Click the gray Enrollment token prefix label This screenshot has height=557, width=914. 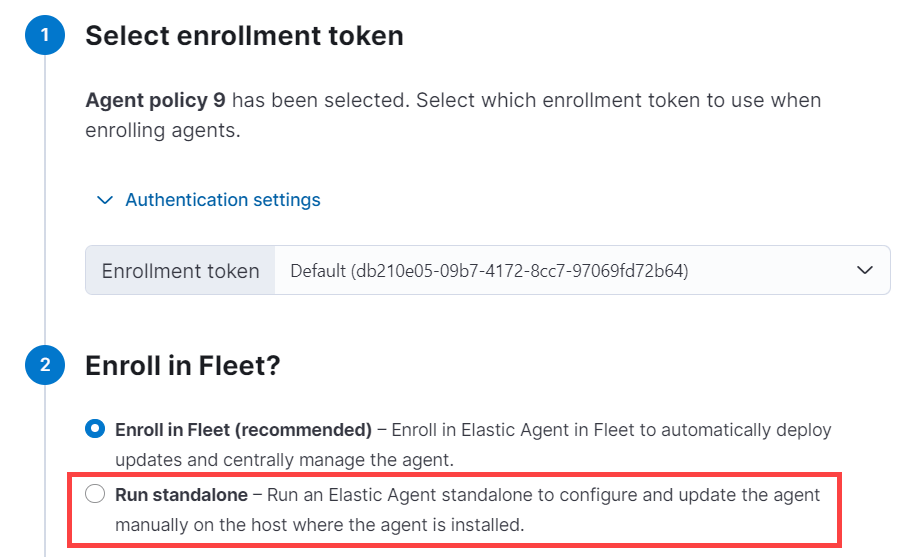tap(180, 270)
